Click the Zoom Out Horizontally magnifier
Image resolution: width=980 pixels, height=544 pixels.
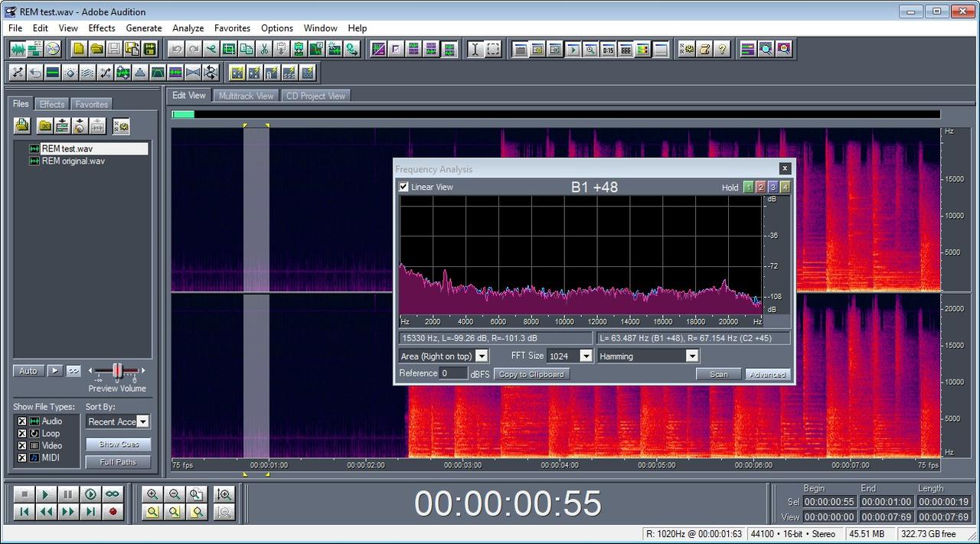(175, 494)
